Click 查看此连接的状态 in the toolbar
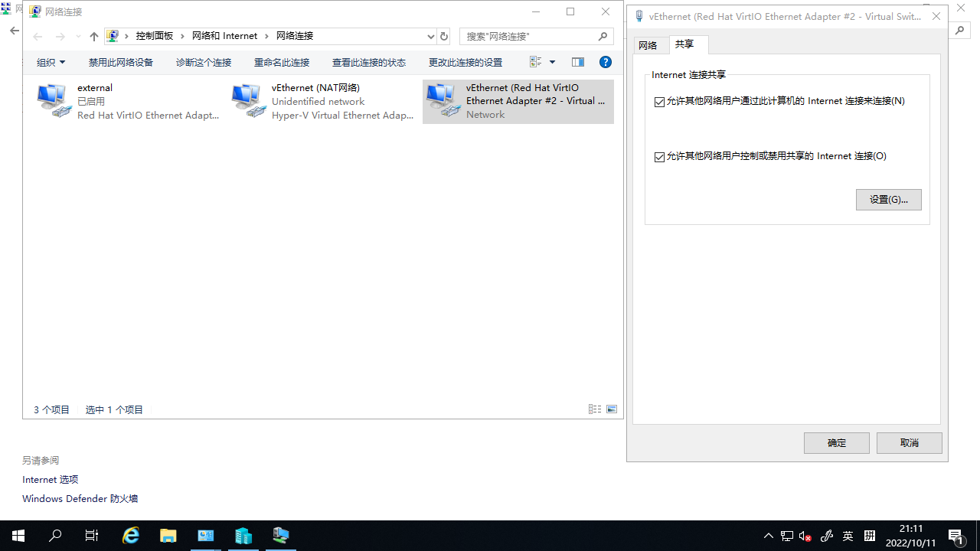Viewport: 980px width, 551px height. coord(369,62)
